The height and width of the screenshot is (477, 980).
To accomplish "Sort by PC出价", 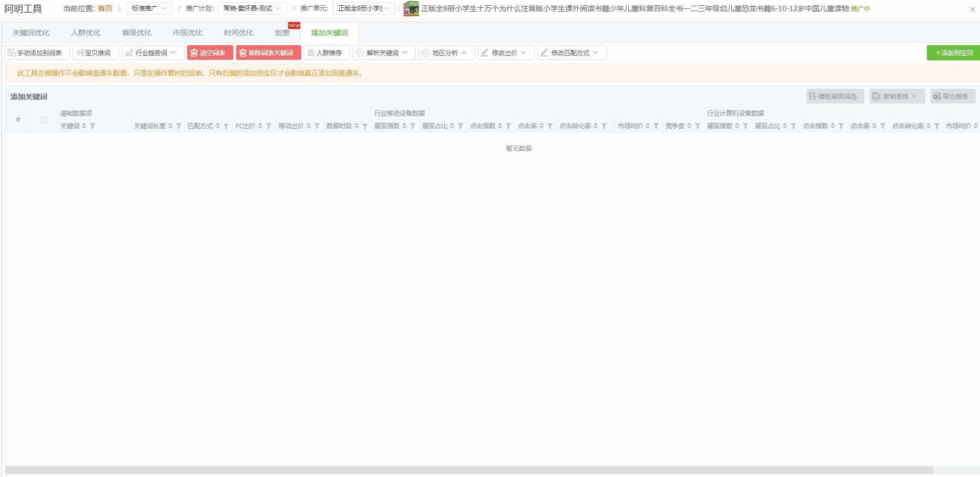I will 260,126.
